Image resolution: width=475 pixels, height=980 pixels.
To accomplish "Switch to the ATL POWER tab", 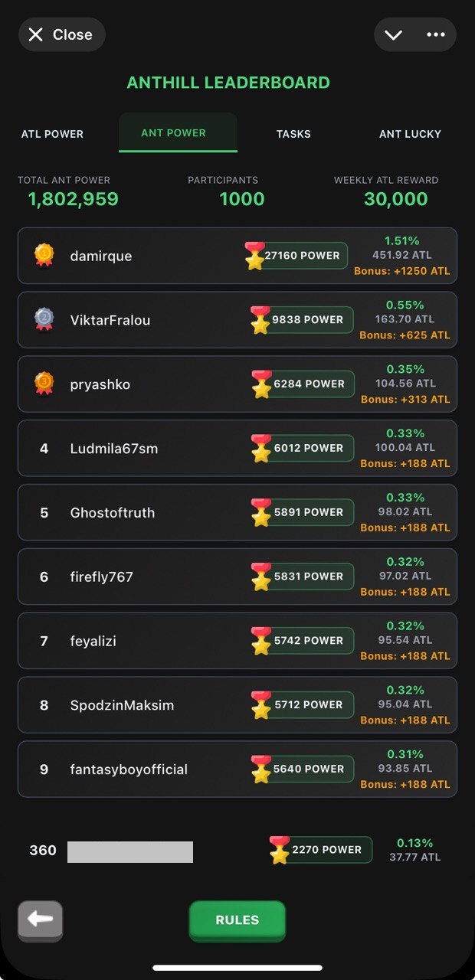I will (52, 134).
